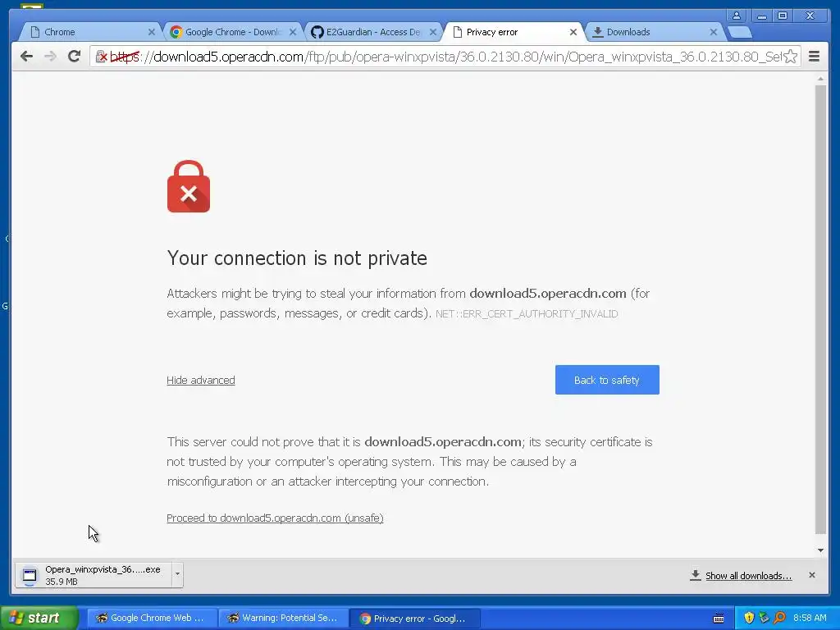Switch to the E2Guardian Access Denied tab
This screenshot has height=630, width=840.
[373, 32]
